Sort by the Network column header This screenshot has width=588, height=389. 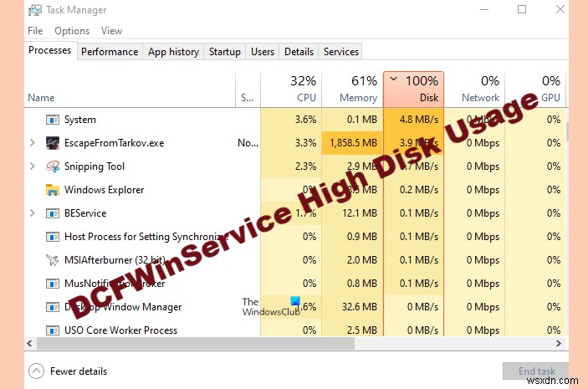point(474,90)
